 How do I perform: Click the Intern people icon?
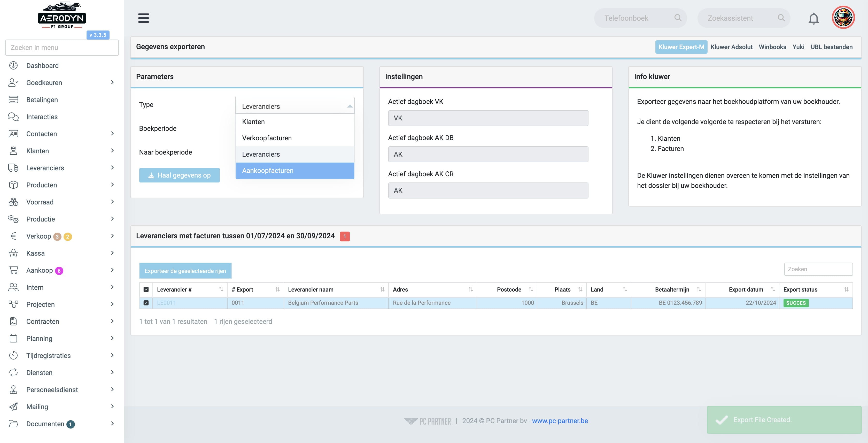coord(13,287)
